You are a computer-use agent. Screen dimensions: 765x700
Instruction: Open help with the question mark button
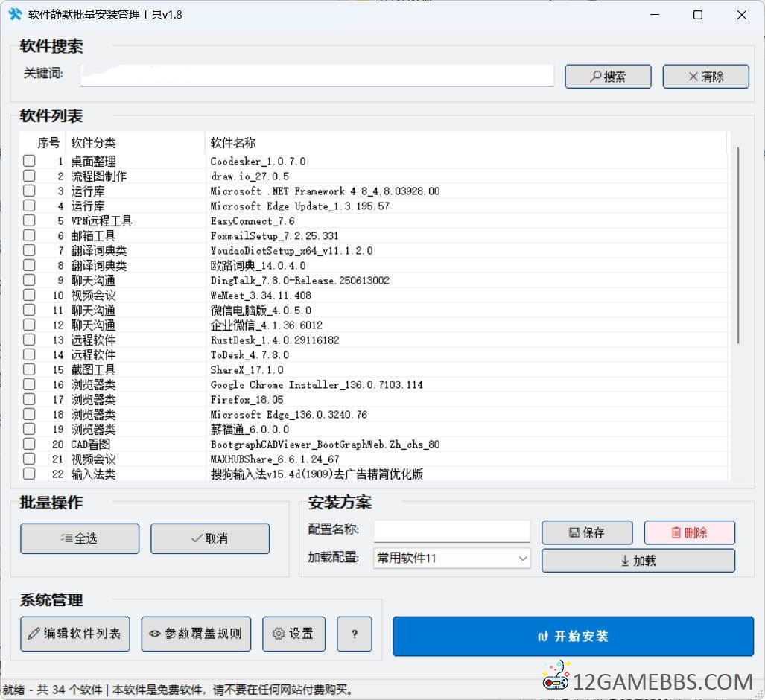point(355,634)
